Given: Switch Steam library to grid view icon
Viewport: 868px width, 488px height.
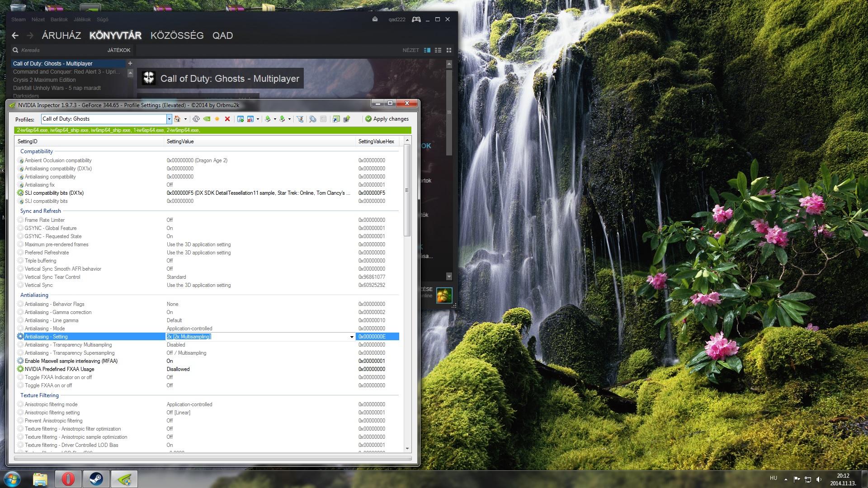Looking at the screenshot, I should coord(449,50).
